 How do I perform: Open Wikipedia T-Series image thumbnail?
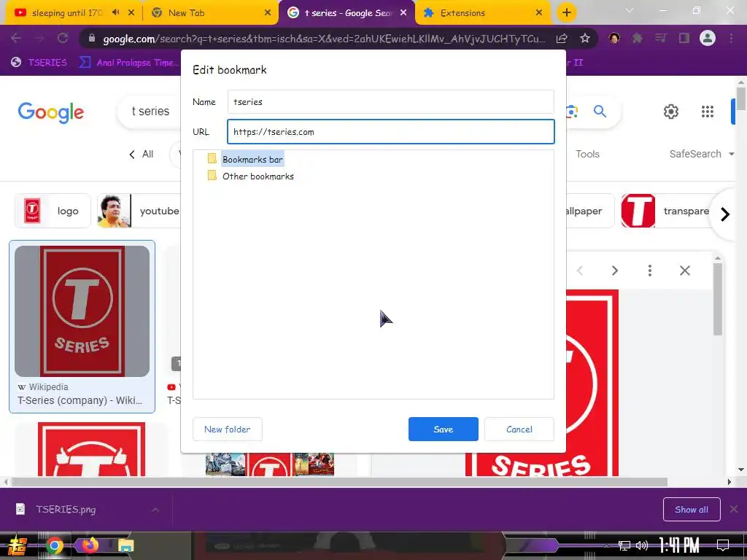pos(82,311)
